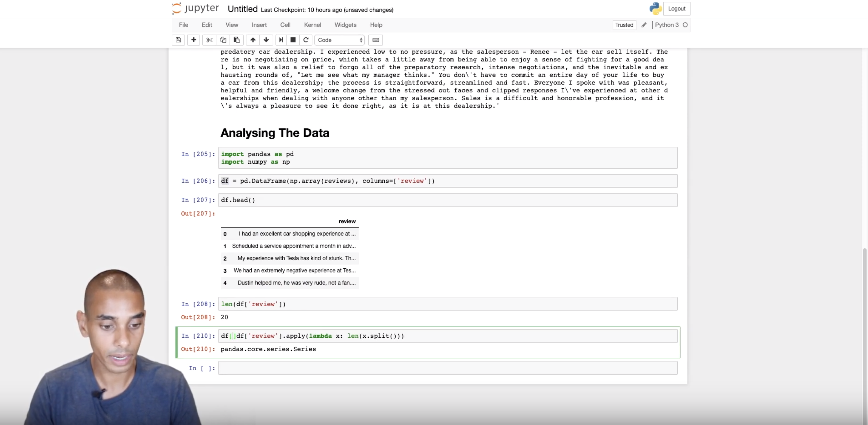Click the In [206] prompt
This screenshot has width=868, height=425.
[198, 181]
